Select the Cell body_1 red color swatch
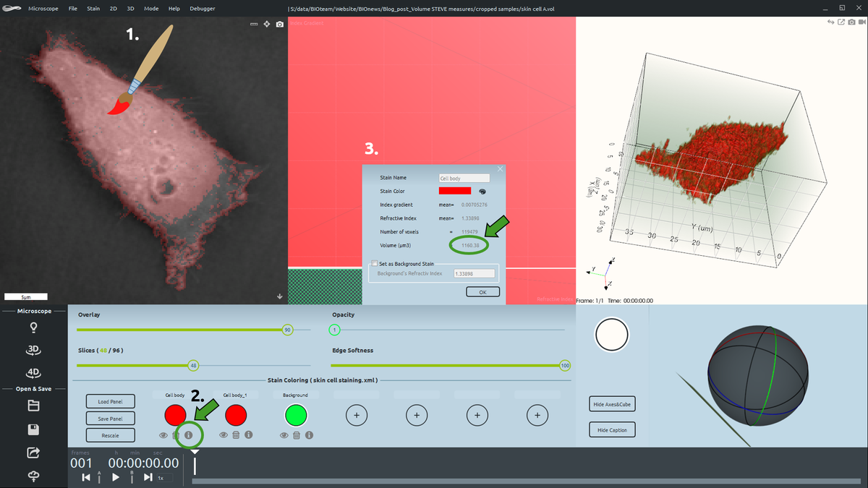 pos(236,415)
